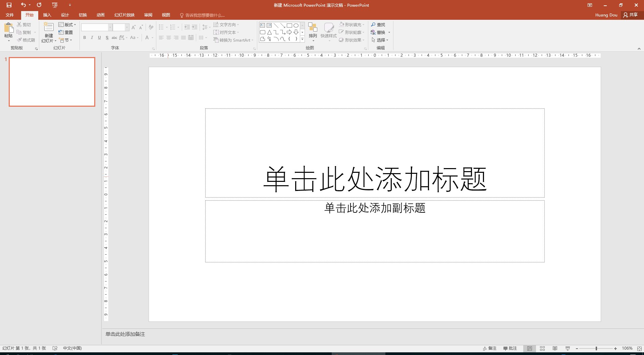Fit slide to window icon
This screenshot has width=644, height=355.
[x=639, y=349]
